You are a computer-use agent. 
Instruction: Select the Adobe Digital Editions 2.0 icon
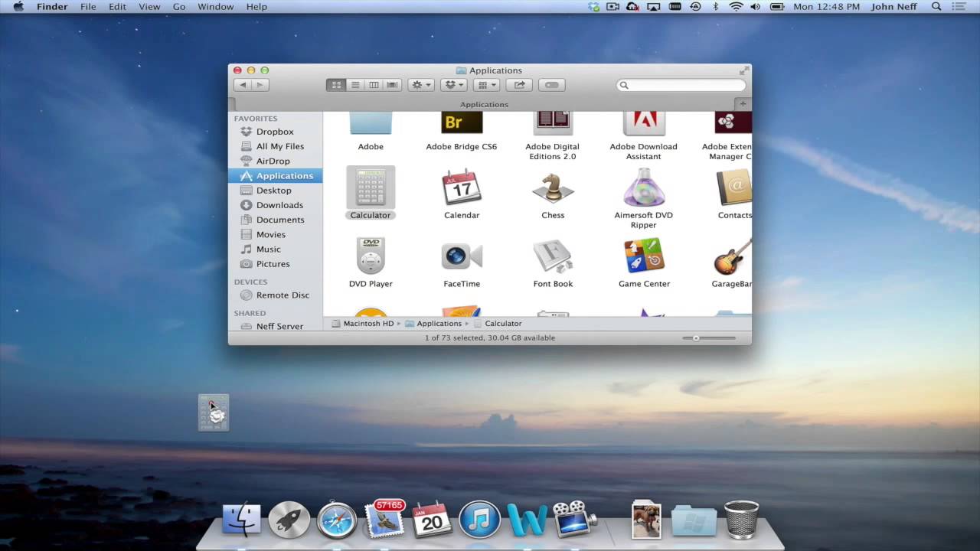pyautogui.click(x=553, y=122)
